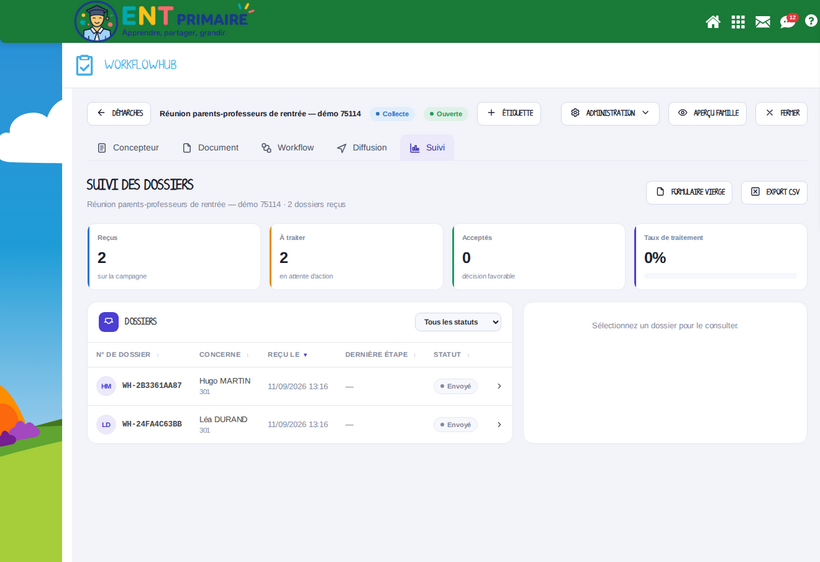Click the HM avatar for Hugo Martin
This screenshot has width=820, height=562.
click(106, 386)
